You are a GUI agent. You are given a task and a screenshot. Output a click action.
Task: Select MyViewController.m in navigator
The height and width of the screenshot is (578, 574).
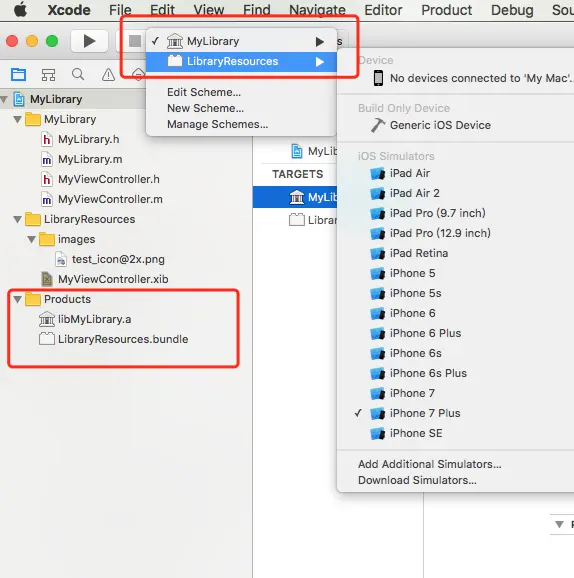coord(110,199)
